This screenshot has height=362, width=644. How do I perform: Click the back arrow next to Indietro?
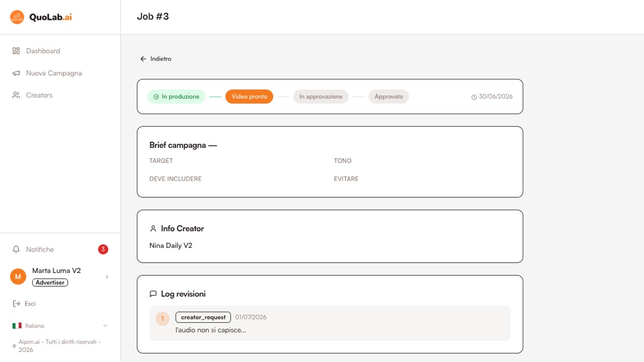[143, 59]
